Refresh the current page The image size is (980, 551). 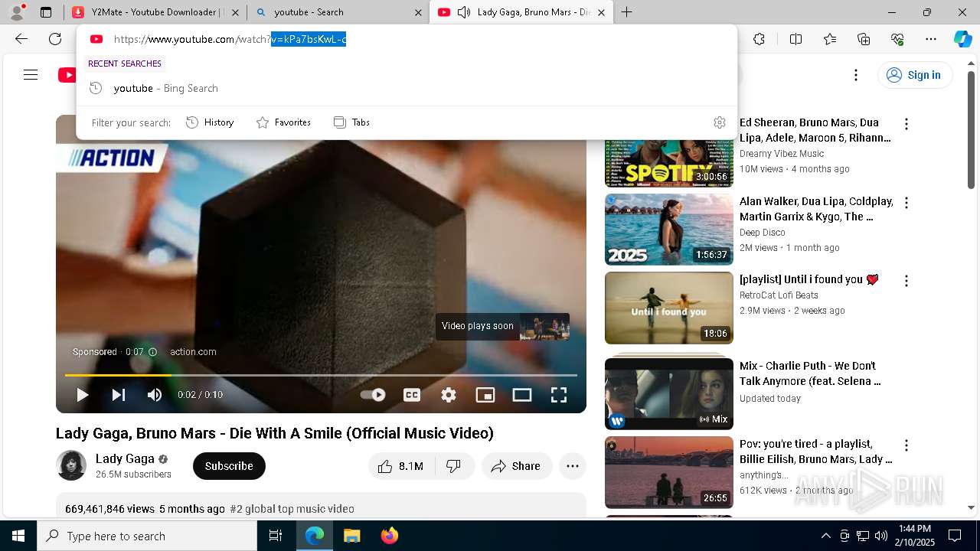55,39
